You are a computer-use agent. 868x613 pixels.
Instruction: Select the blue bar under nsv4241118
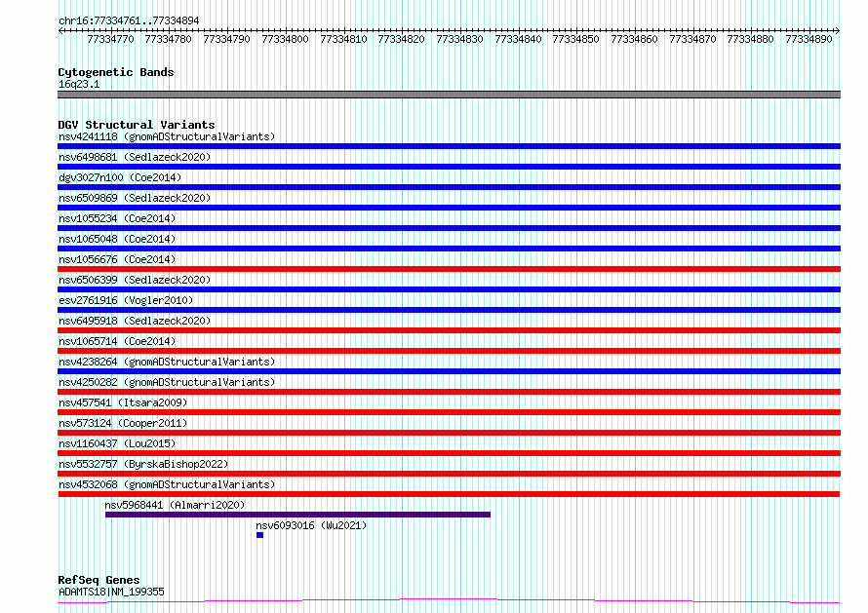pyautogui.click(x=449, y=146)
